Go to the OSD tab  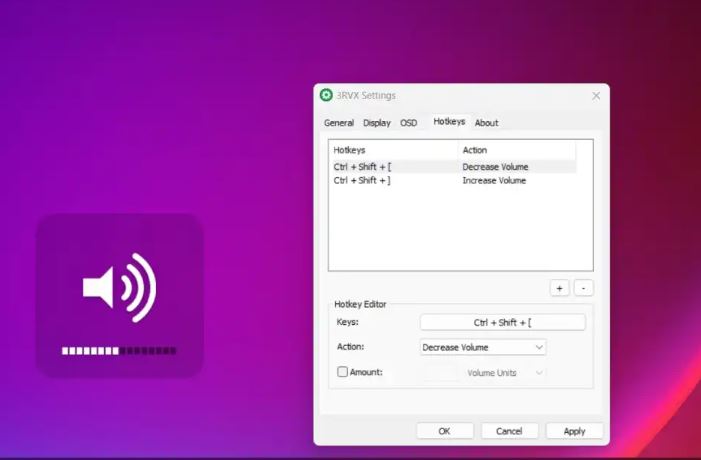pyautogui.click(x=409, y=123)
